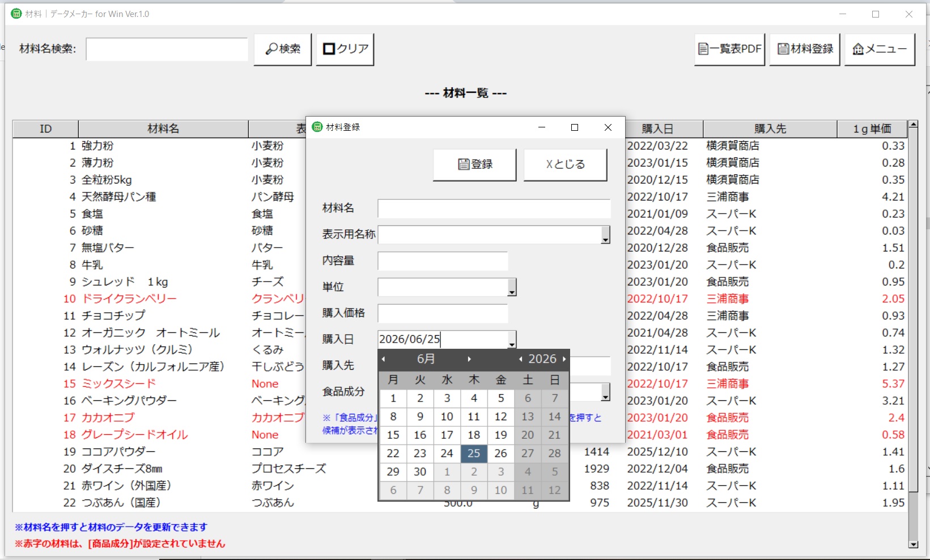
Task: Toggle the 購入日 date picker dropdown arrow
Action: point(512,339)
